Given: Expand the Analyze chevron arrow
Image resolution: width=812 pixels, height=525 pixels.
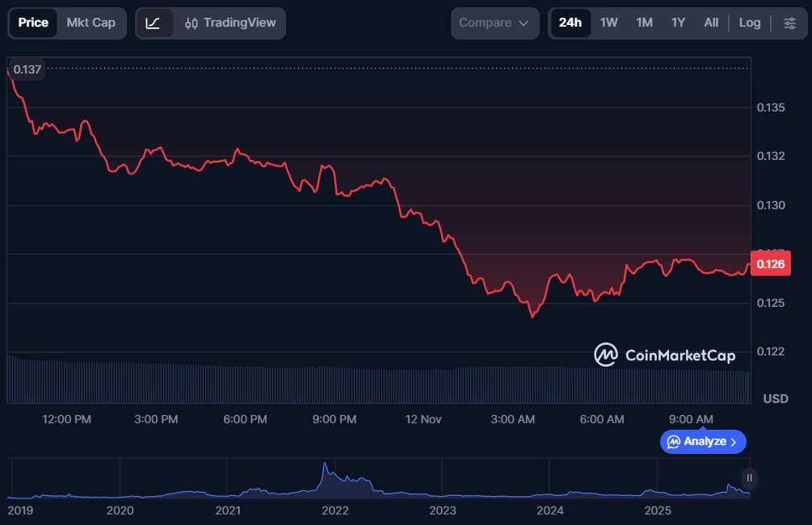Looking at the screenshot, I should [x=734, y=442].
